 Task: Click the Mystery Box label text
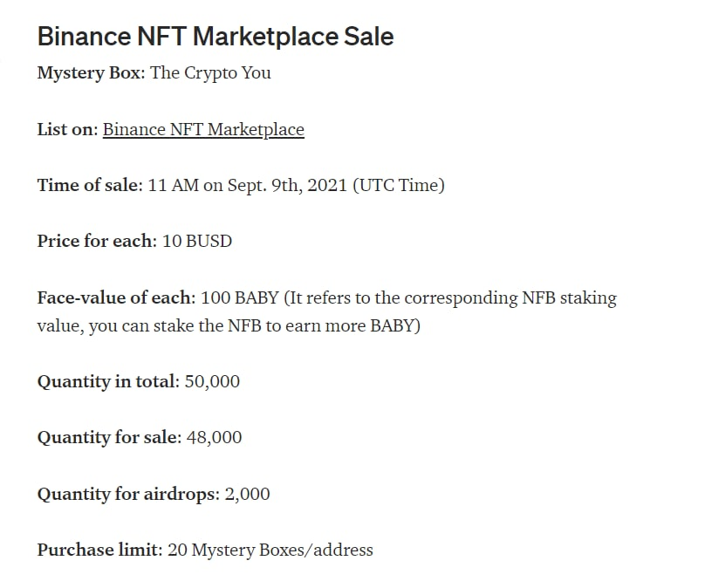click(x=91, y=72)
